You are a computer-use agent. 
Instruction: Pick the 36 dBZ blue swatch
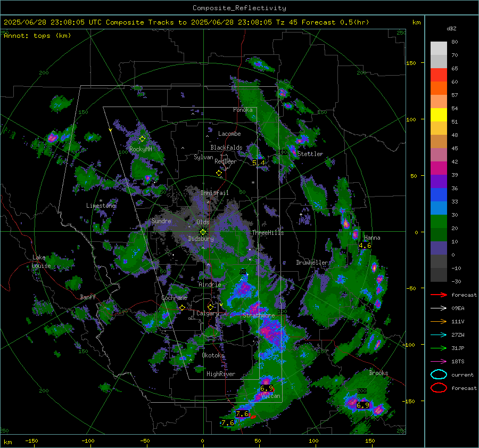pyautogui.click(x=439, y=194)
